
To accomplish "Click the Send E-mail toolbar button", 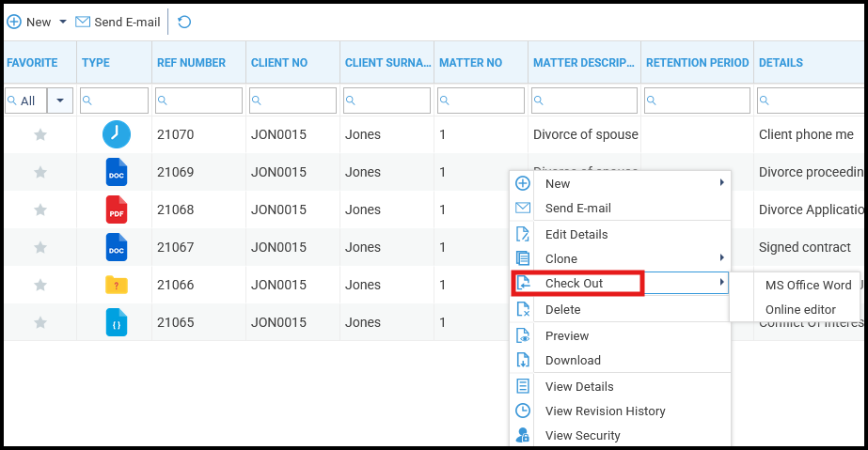I will coord(118,22).
